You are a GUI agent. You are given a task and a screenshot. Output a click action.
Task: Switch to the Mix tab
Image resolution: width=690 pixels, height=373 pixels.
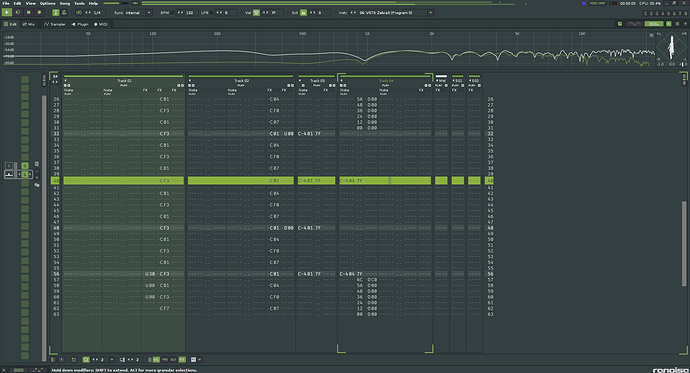tap(29, 24)
